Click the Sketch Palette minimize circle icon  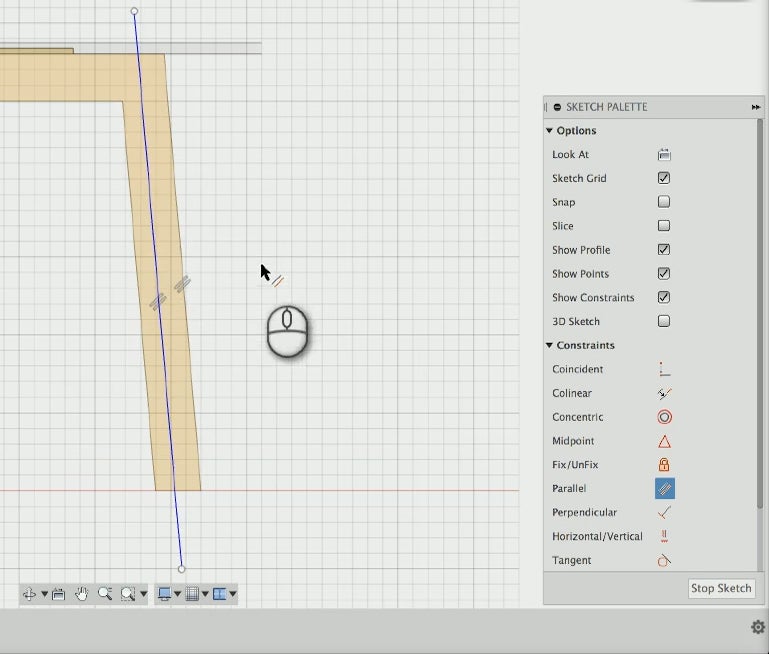(557, 107)
